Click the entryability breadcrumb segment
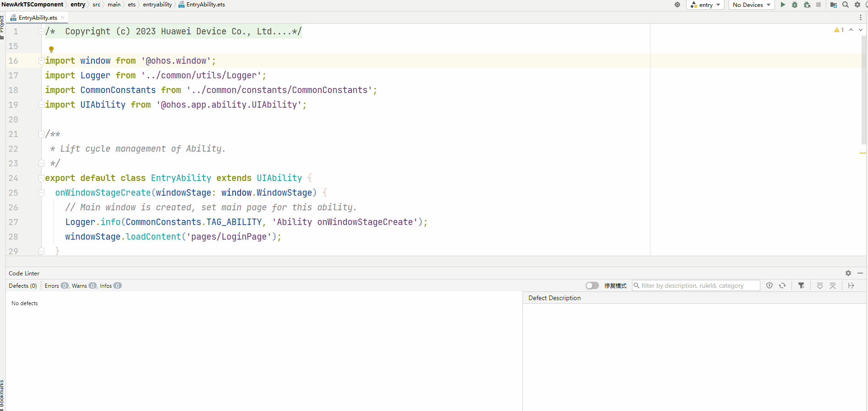868x411 pixels. [x=157, y=5]
